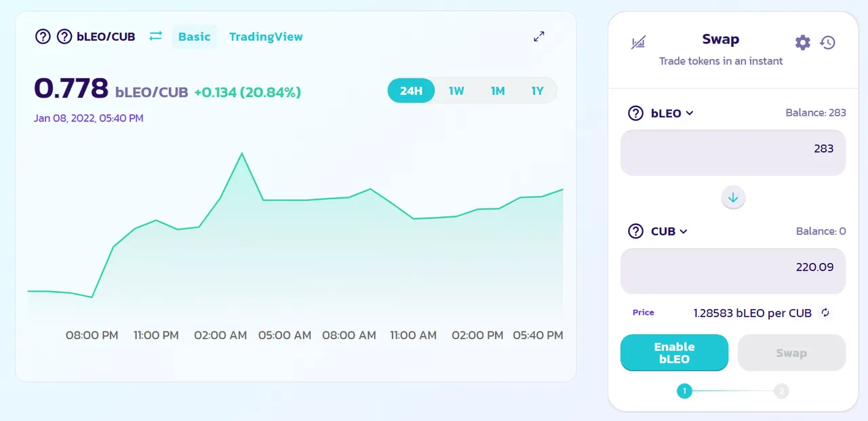
Task: Hide the chart using the Swap panel chart icon
Action: [x=638, y=43]
